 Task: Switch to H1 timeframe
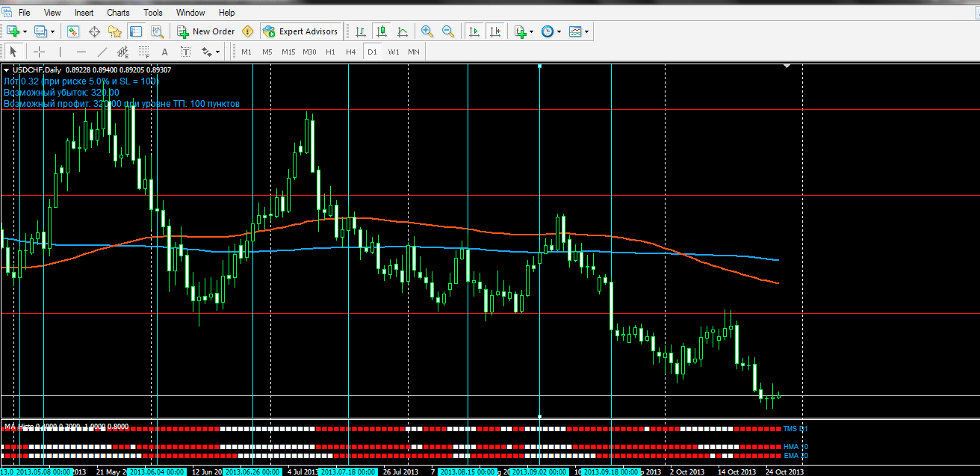(330, 52)
